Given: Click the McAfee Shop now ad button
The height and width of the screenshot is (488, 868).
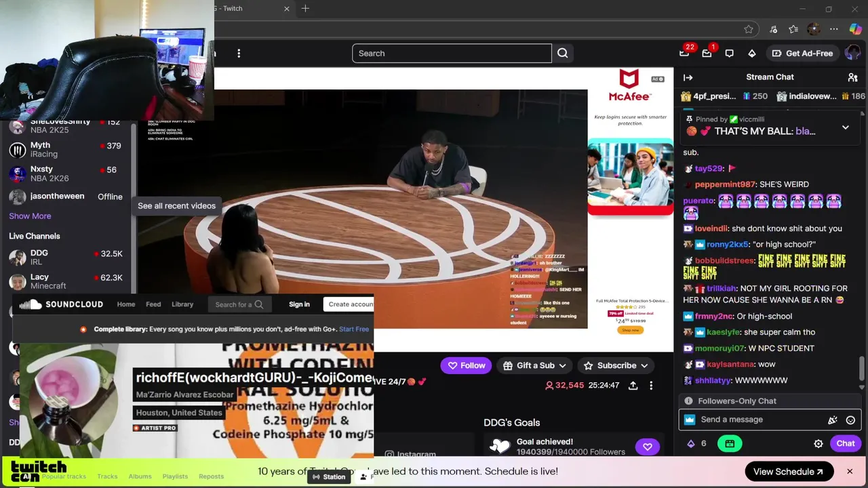Looking at the screenshot, I should pos(630,330).
